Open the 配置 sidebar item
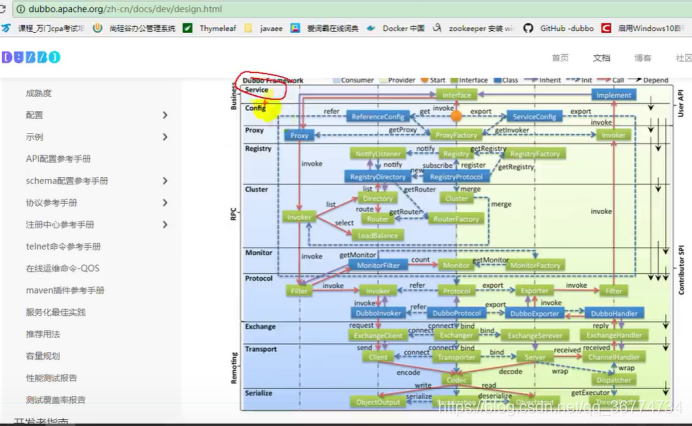Viewport: 692px width, 426px height. (34, 115)
